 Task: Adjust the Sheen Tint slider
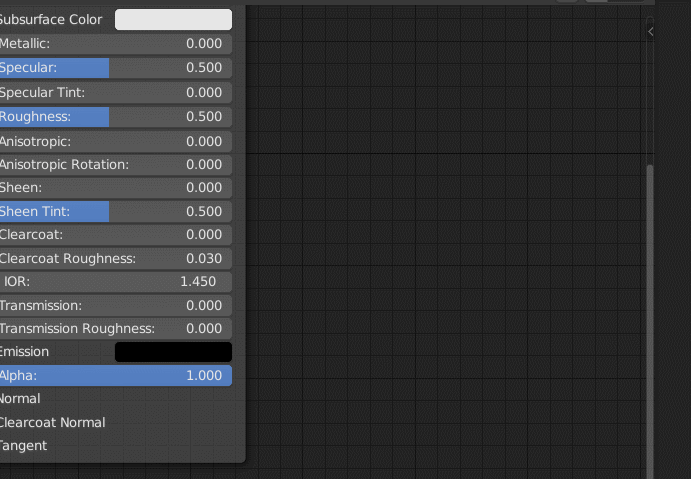(x=116, y=212)
